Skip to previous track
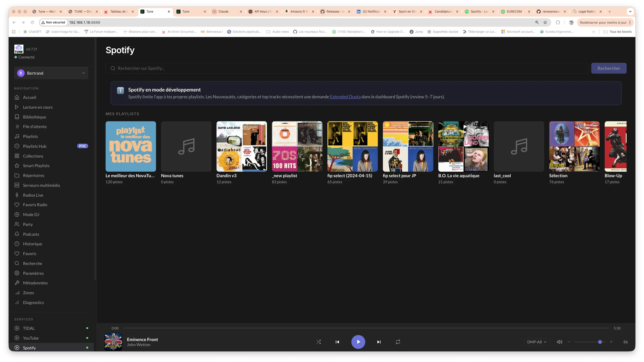 pos(337,342)
